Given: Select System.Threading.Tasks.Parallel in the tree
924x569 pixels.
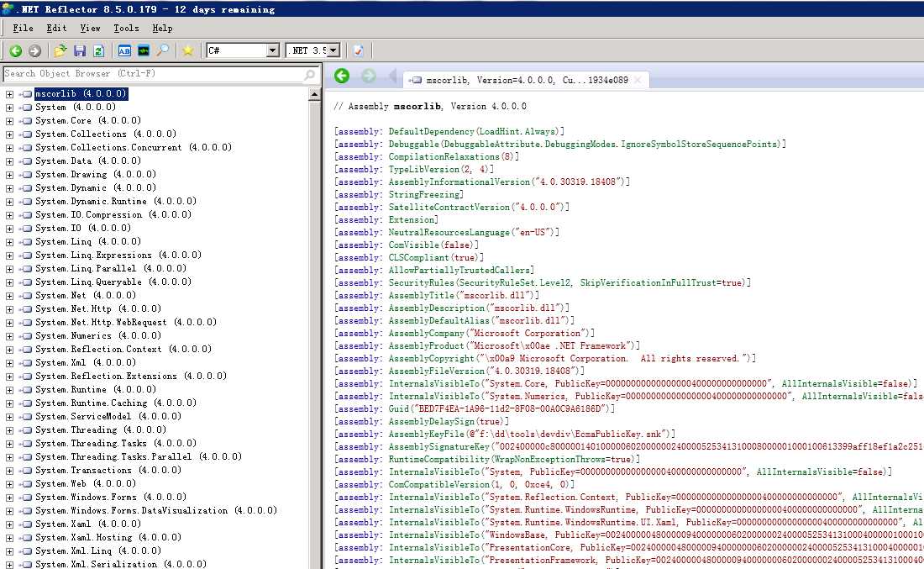Looking at the screenshot, I should 139,457.
